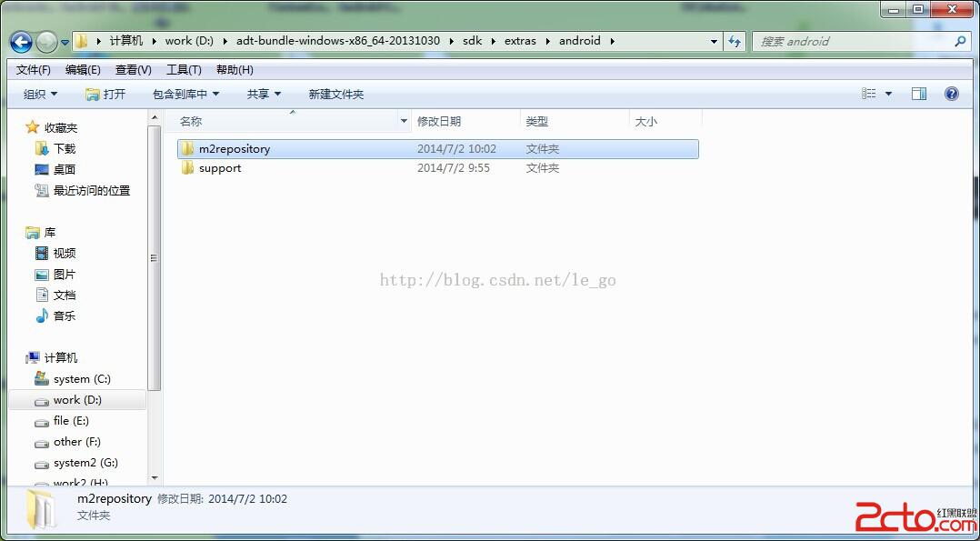The width and height of the screenshot is (980, 541).
Task: Select 收藏夹 in the navigation pane
Action: tap(61, 127)
